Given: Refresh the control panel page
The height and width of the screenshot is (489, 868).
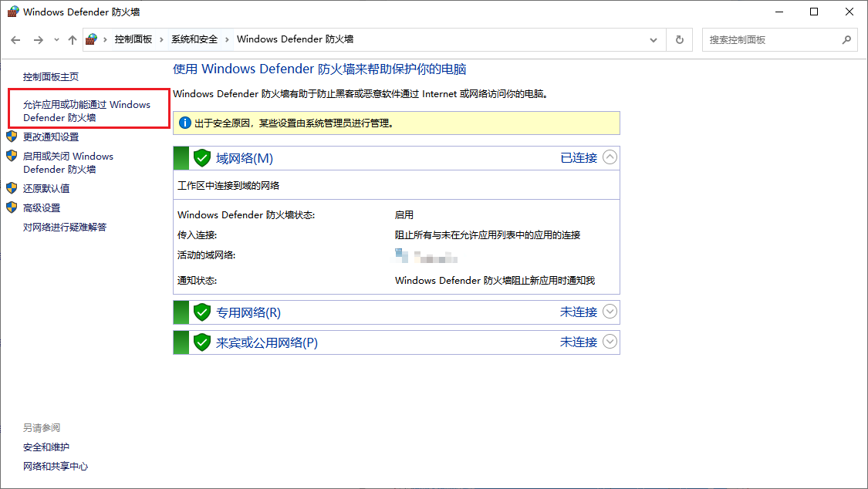Looking at the screenshot, I should (x=679, y=39).
